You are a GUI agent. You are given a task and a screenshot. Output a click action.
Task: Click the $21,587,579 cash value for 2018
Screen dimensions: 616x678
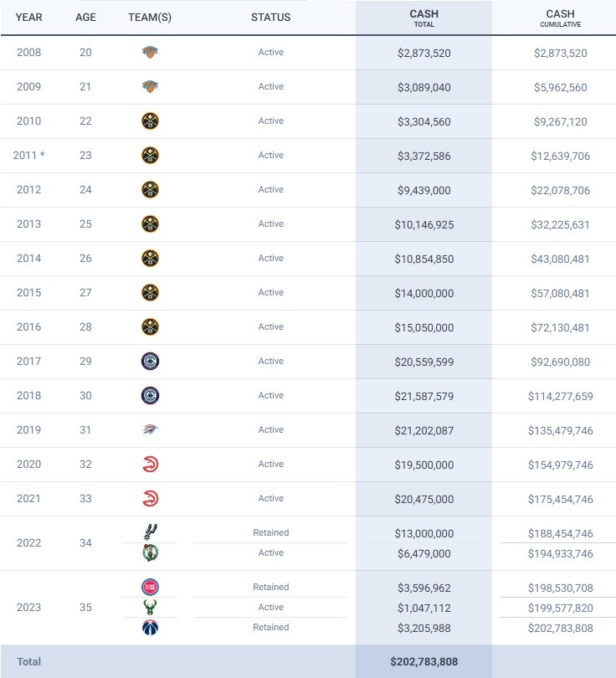click(x=423, y=396)
